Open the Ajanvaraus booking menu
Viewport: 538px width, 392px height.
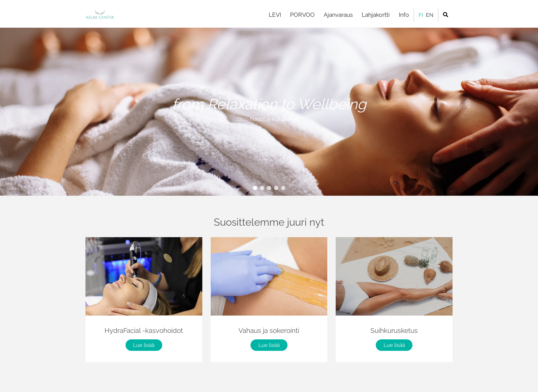(x=338, y=15)
